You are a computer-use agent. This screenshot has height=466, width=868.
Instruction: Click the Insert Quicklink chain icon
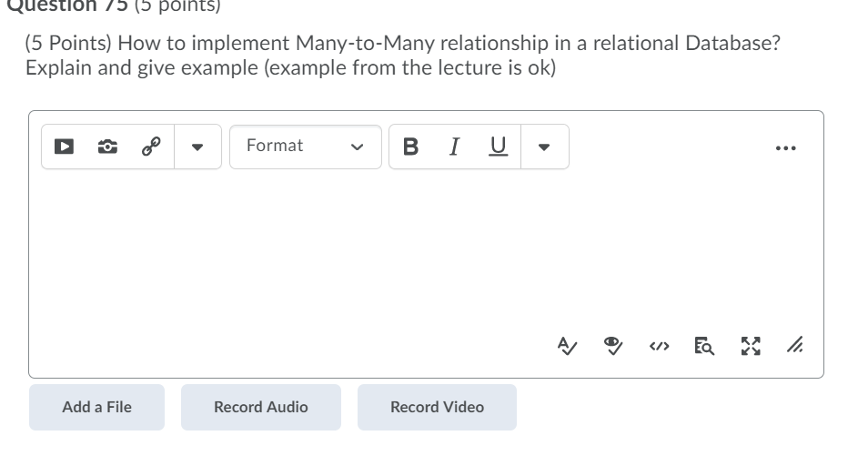(x=151, y=147)
